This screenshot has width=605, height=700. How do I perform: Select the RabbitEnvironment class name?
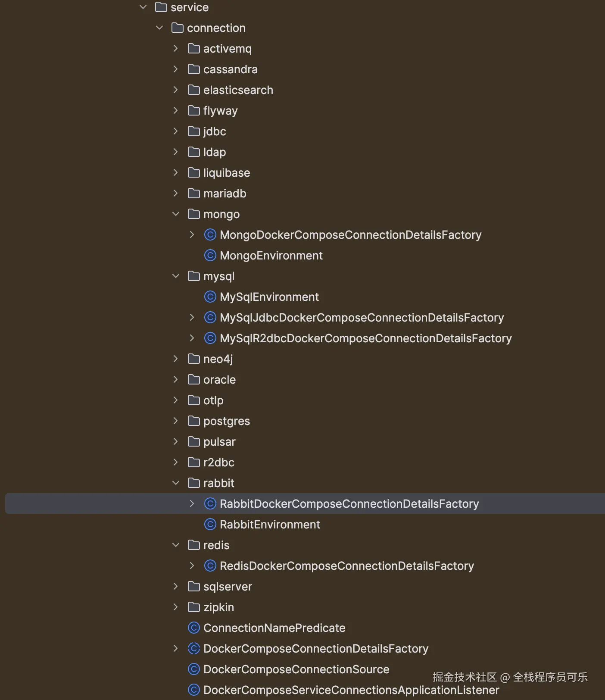pos(270,525)
